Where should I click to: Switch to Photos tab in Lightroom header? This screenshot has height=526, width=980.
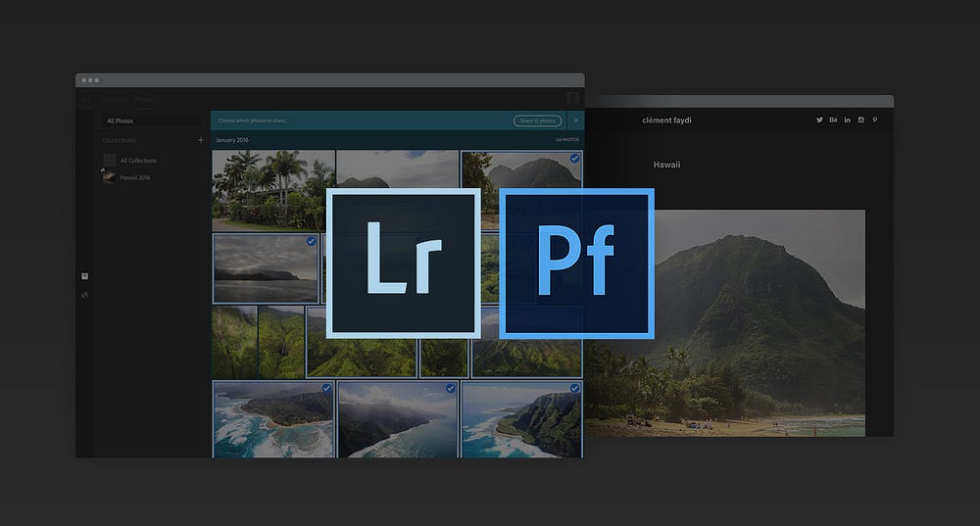coord(143,99)
